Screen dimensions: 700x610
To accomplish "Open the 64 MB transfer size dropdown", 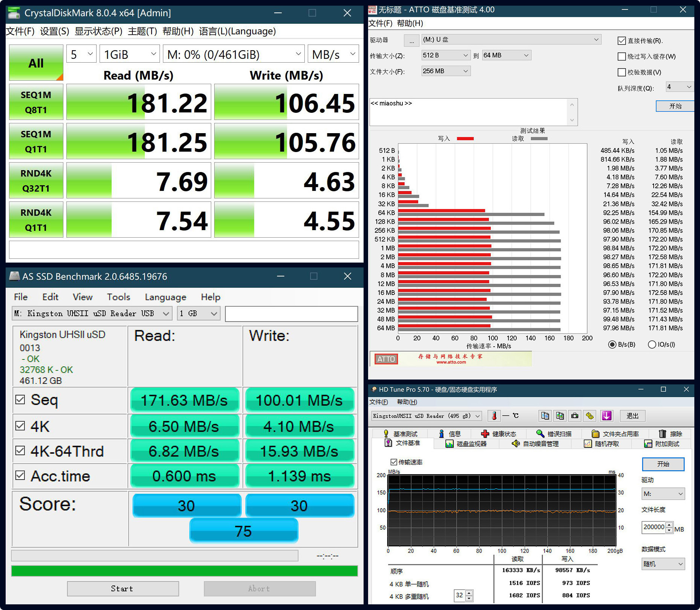I will 507,55.
